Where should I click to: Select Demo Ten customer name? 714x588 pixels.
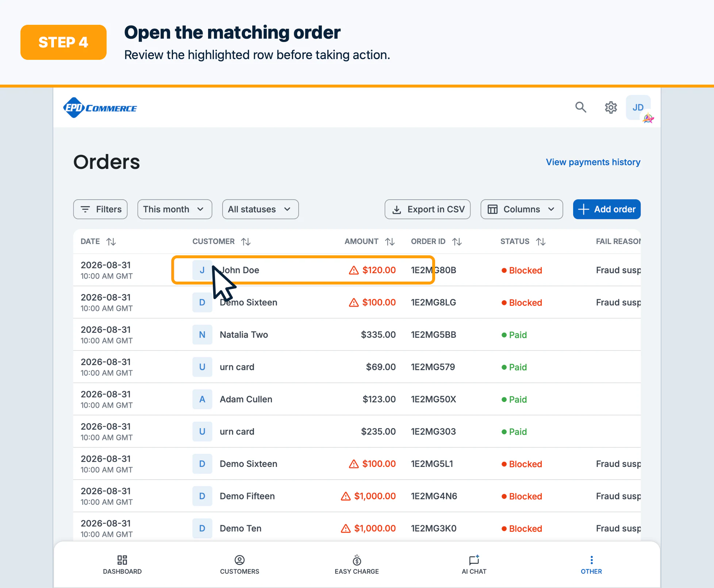tap(241, 529)
